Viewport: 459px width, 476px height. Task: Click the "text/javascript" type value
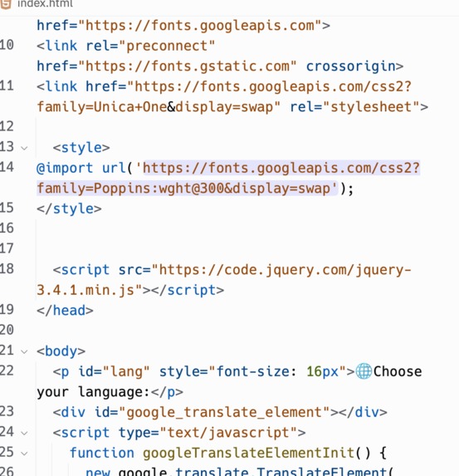point(228,433)
